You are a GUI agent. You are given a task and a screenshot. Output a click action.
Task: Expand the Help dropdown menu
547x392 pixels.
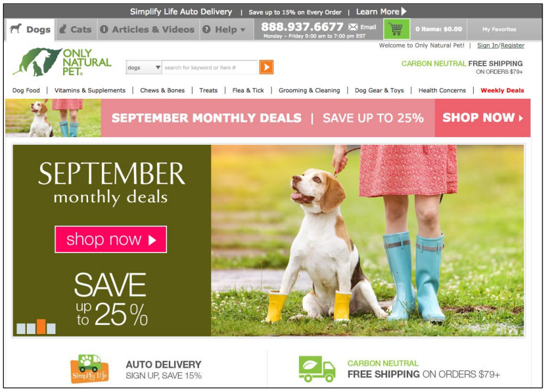point(224,29)
